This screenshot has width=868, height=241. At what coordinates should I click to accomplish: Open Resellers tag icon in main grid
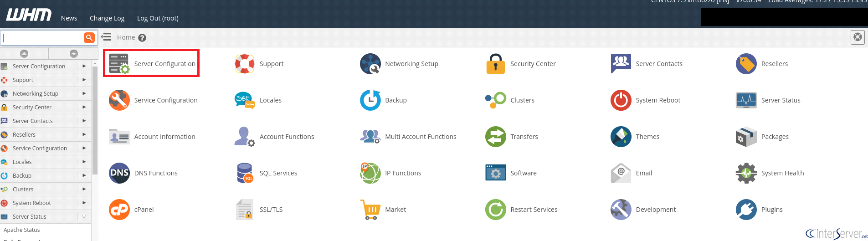tap(746, 64)
